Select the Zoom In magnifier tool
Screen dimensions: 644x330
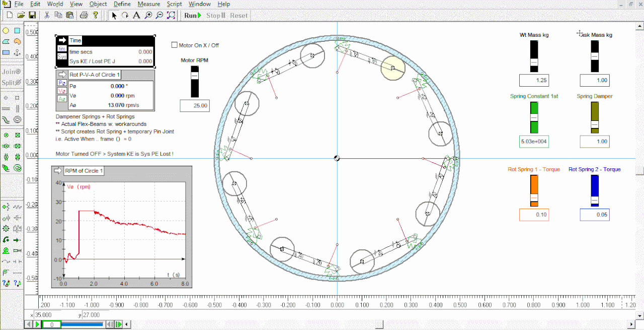point(148,16)
